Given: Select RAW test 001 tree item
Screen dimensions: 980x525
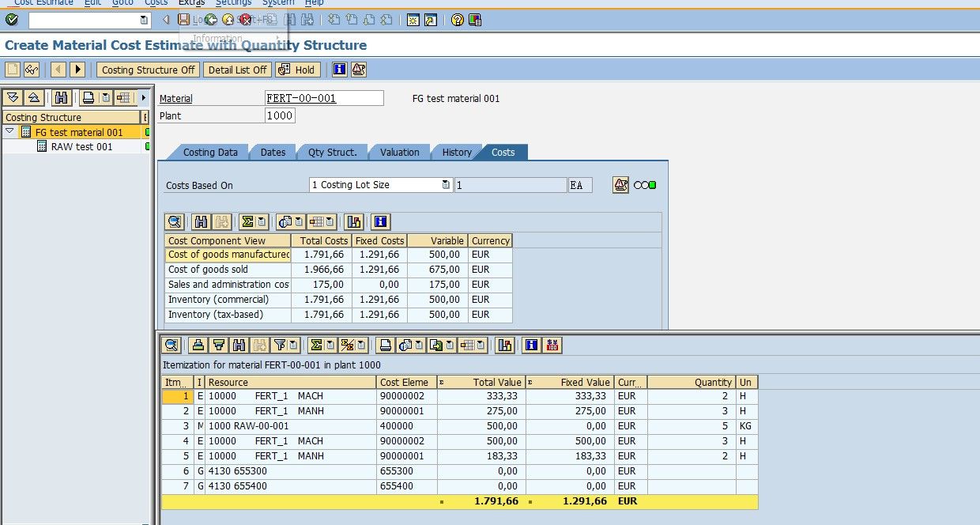Looking at the screenshot, I should (x=81, y=146).
